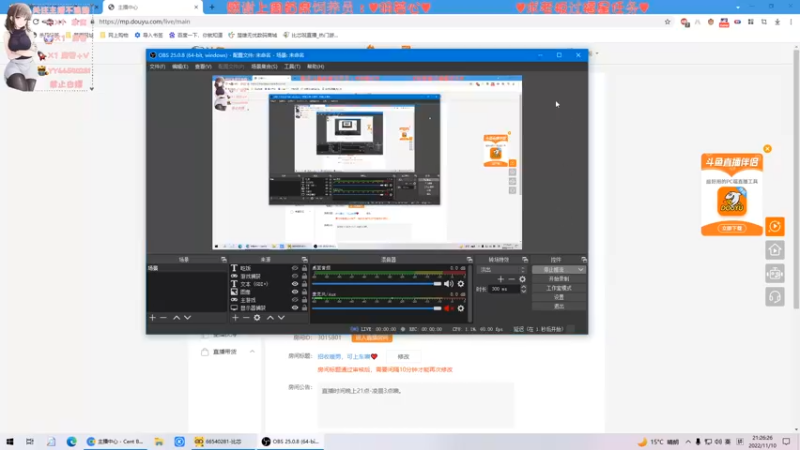The height and width of the screenshot is (450, 800).
Task: Click the orange play icon on right sidebar
Action: pyautogui.click(x=774, y=227)
